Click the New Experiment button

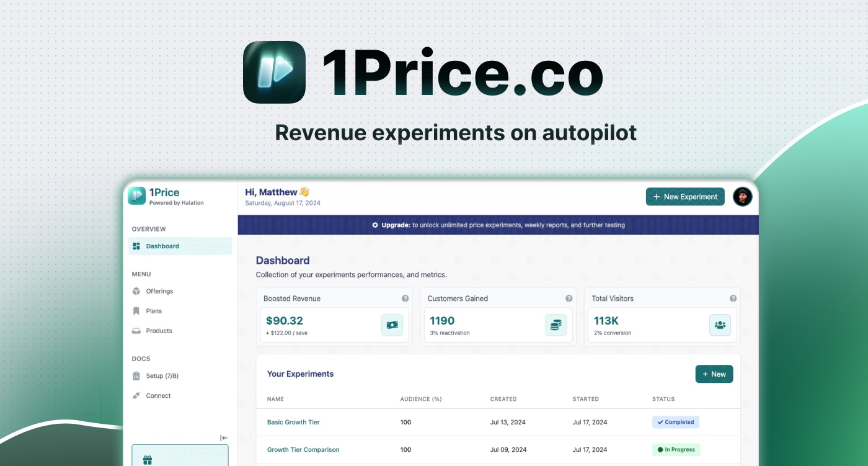tap(685, 197)
